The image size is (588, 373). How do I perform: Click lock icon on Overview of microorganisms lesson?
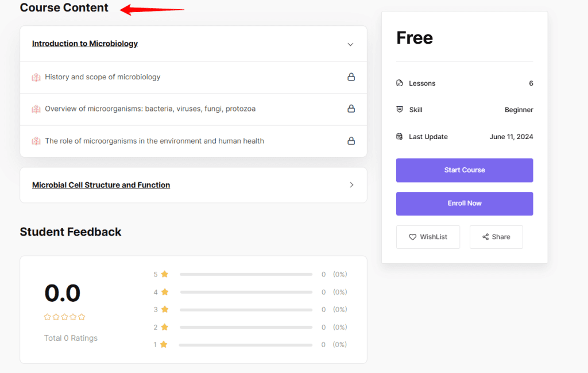(x=351, y=109)
